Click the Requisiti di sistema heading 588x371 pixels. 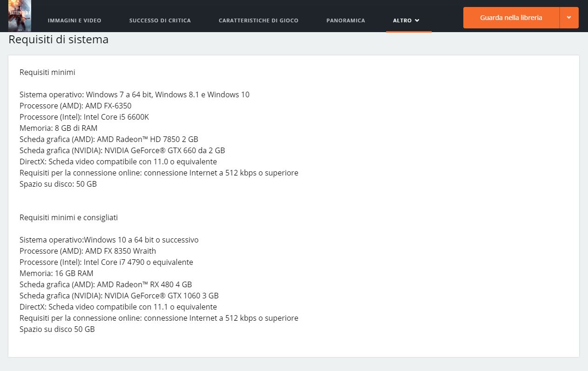click(59, 40)
